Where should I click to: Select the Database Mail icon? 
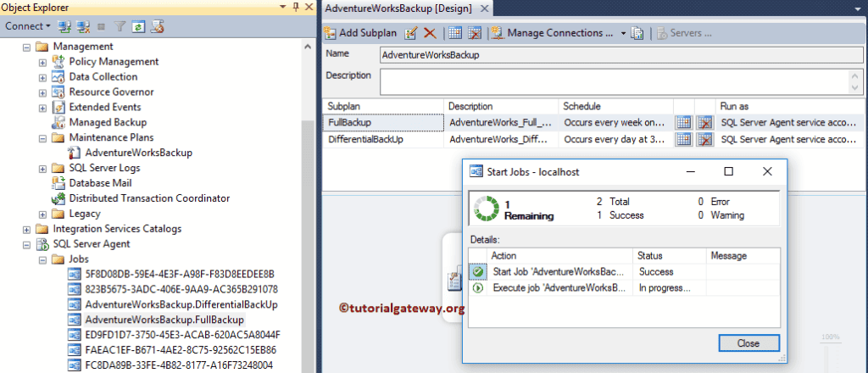pyautogui.click(x=58, y=182)
